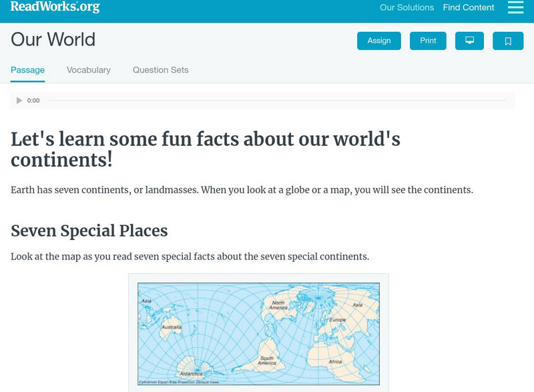534x392 pixels.
Task: Open the hamburger navigation menu
Action: point(515,7)
